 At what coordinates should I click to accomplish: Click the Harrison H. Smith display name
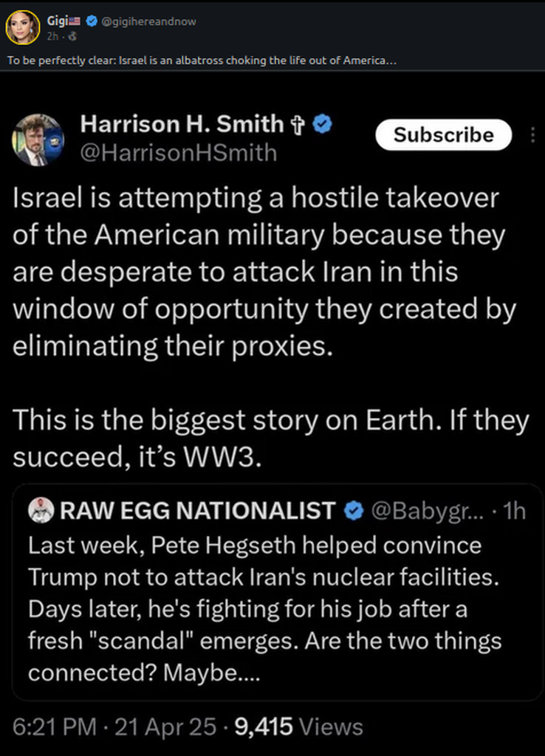[181, 126]
